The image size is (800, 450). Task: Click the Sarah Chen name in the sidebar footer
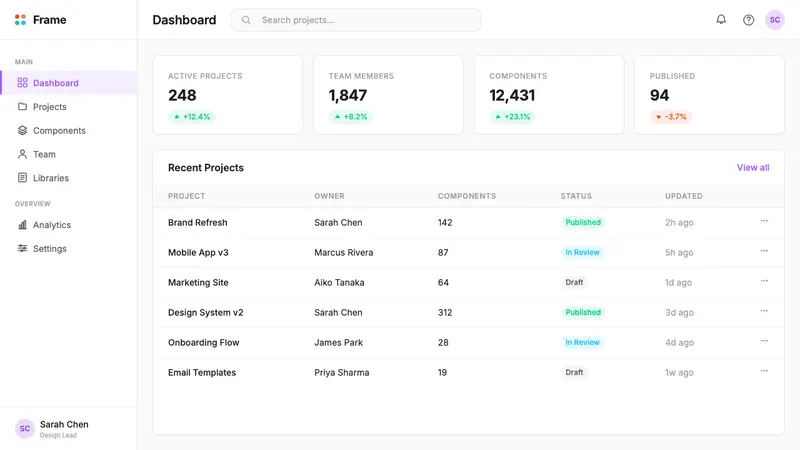tap(64, 424)
